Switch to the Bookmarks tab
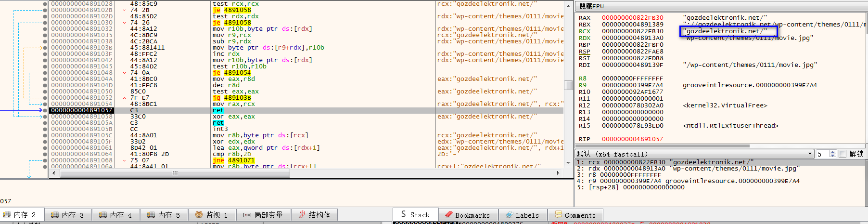868x224 pixels. 468,215
